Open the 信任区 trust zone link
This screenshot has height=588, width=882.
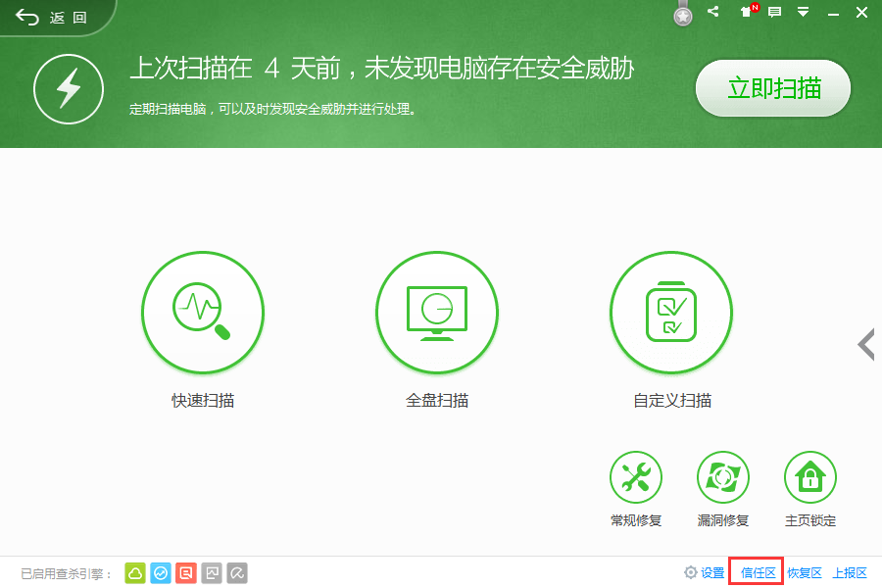pyautogui.click(x=758, y=572)
